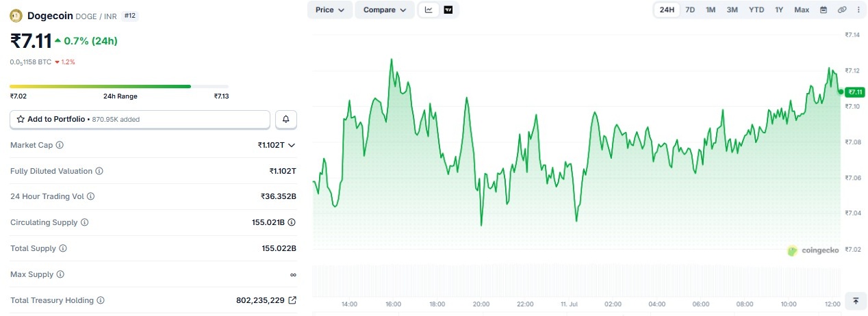
Task: Open the three-dot chart options menu
Action: (858, 10)
